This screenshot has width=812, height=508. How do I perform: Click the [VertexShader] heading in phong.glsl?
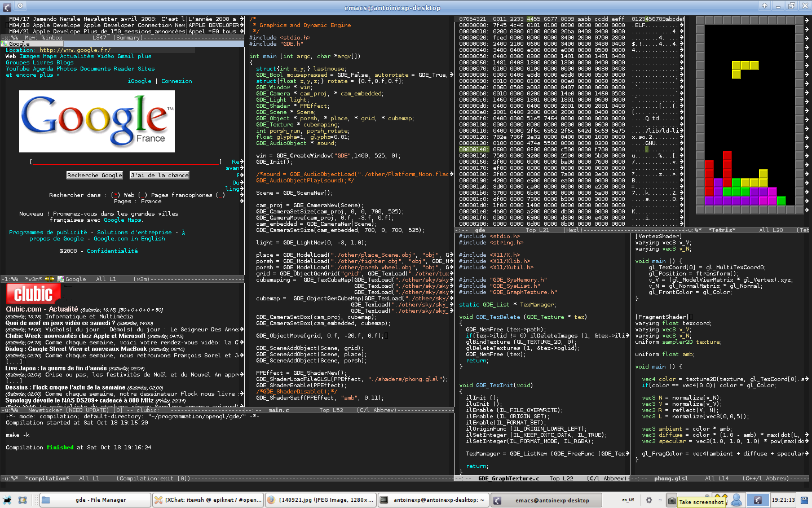[659, 237]
